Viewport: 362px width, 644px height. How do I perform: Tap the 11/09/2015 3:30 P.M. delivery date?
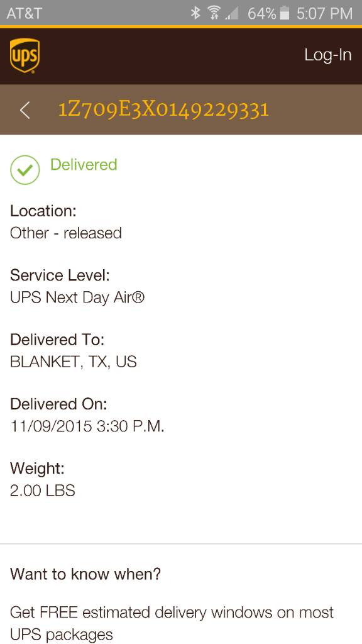click(x=87, y=426)
